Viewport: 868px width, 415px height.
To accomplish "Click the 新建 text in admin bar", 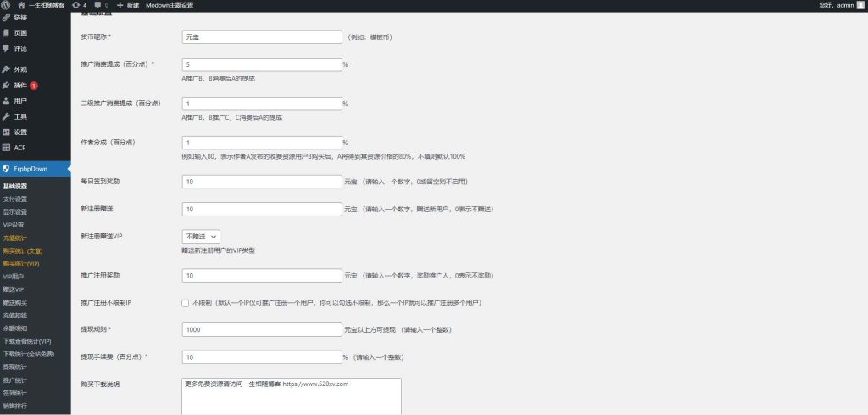I will click(x=133, y=5).
